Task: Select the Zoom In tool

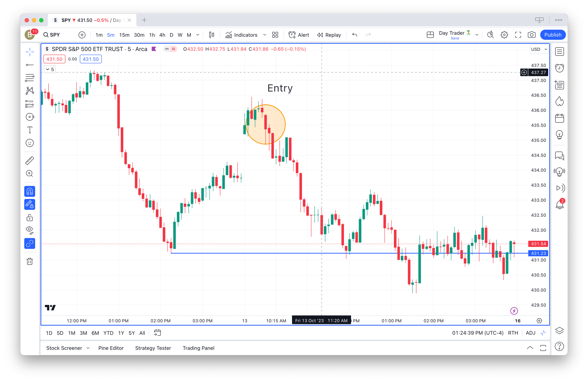Action: 30,173
